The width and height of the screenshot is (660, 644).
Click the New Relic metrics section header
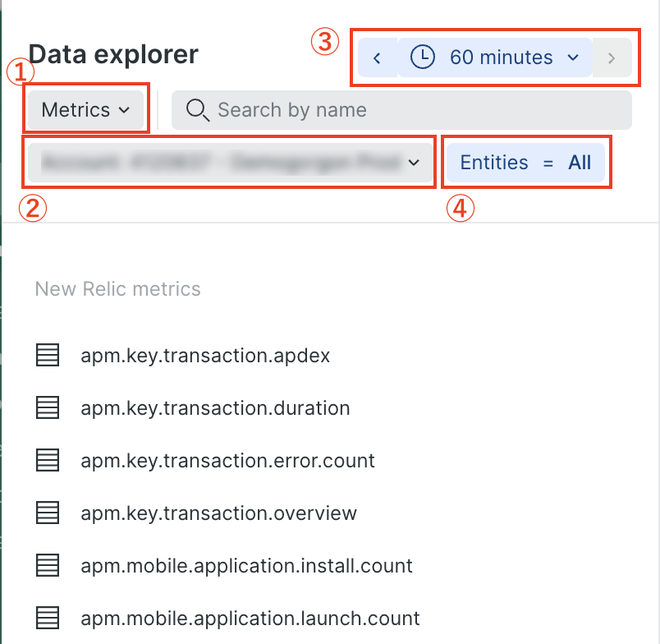pyautogui.click(x=117, y=288)
